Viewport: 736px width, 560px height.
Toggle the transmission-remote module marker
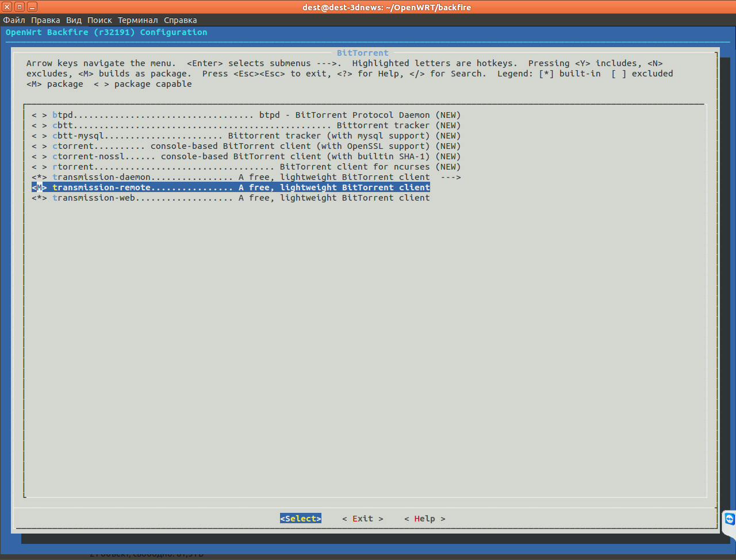click(39, 187)
